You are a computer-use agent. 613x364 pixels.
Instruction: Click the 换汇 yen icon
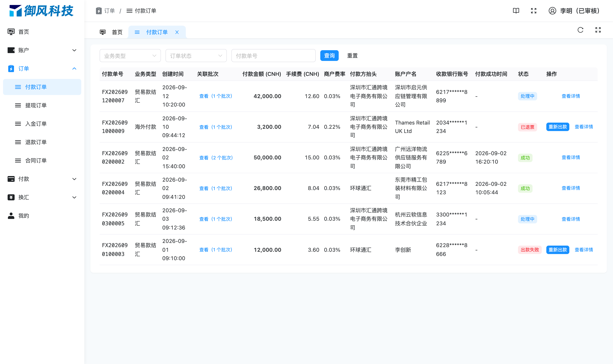click(x=11, y=197)
